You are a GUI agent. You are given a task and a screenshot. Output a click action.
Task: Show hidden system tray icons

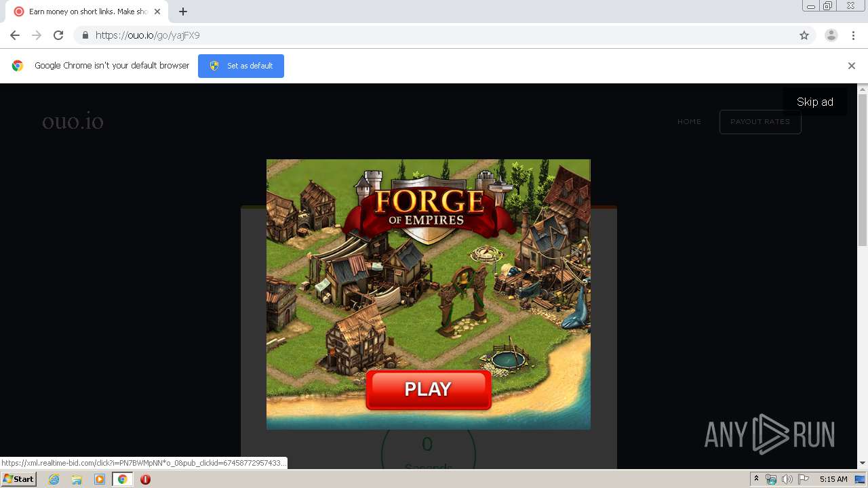pyautogui.click(x=756, y=479)
